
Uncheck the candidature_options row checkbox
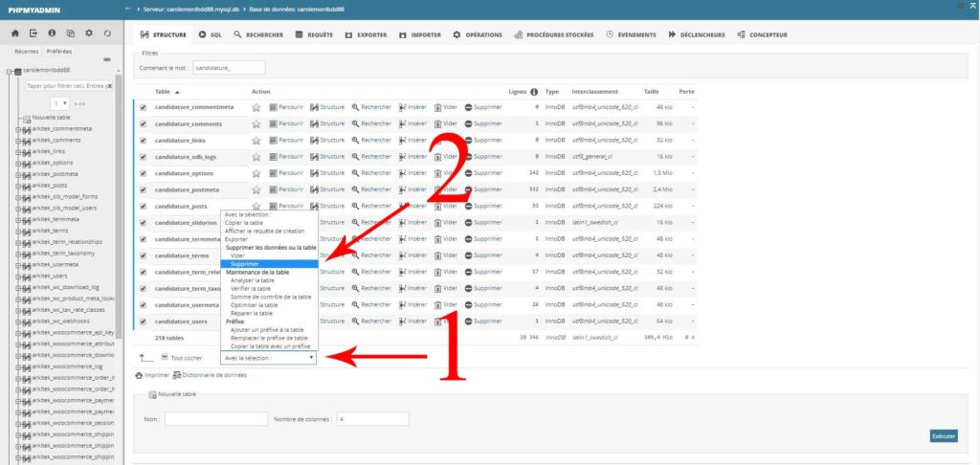144,173
